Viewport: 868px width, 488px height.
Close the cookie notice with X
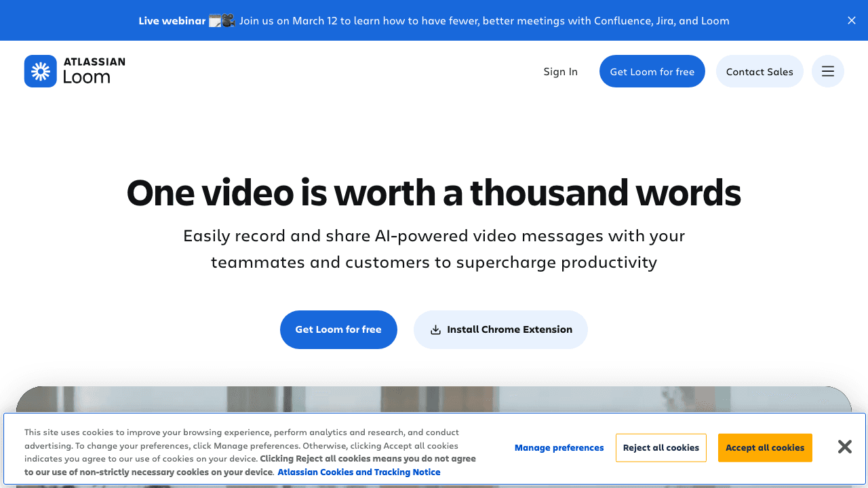tap(845, 447)
